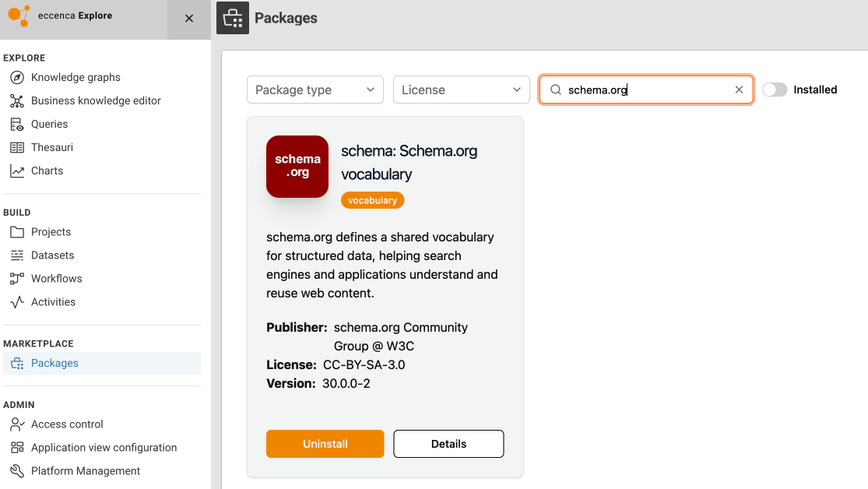Image resolution: width=868 pixels, height=489 pixels.
Task: Open Access control admin page
Action: point(102,424)
